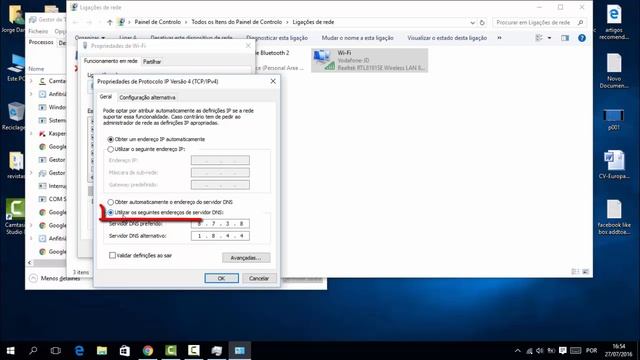Open the Partilhar tab in Wi-Fi properties

click(x=152, y=62)
